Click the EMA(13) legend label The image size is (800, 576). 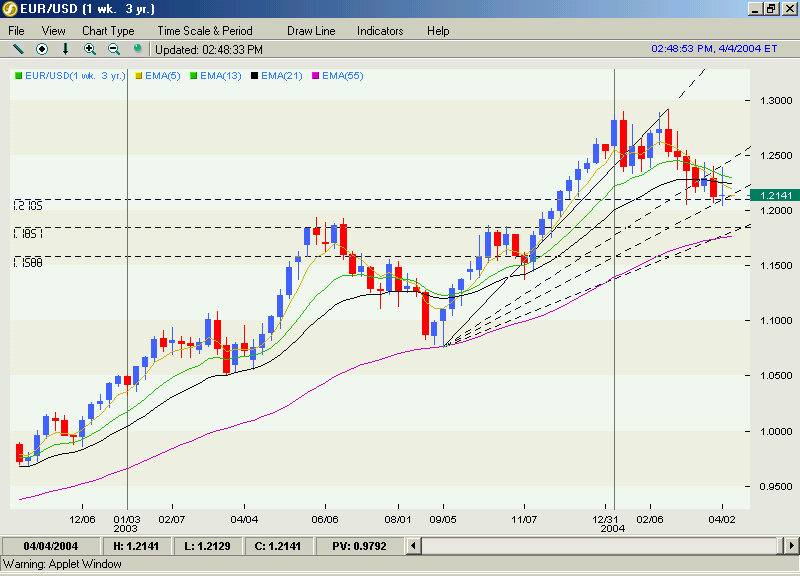coord(220,76)
